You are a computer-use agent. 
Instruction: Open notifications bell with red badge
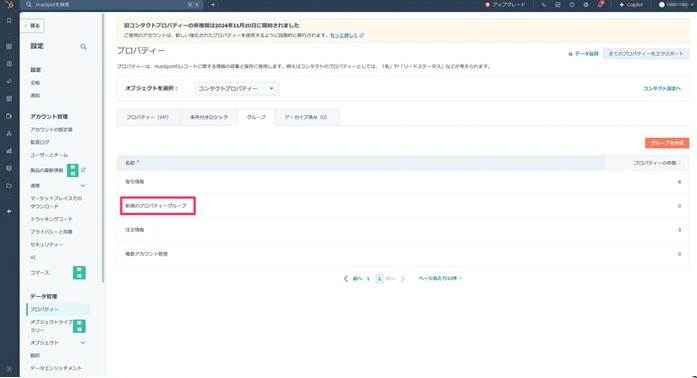600,4
